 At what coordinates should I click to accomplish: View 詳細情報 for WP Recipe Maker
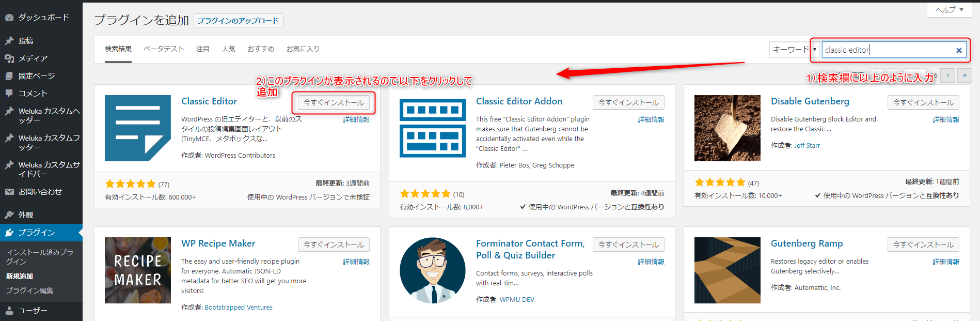(356, 262)
